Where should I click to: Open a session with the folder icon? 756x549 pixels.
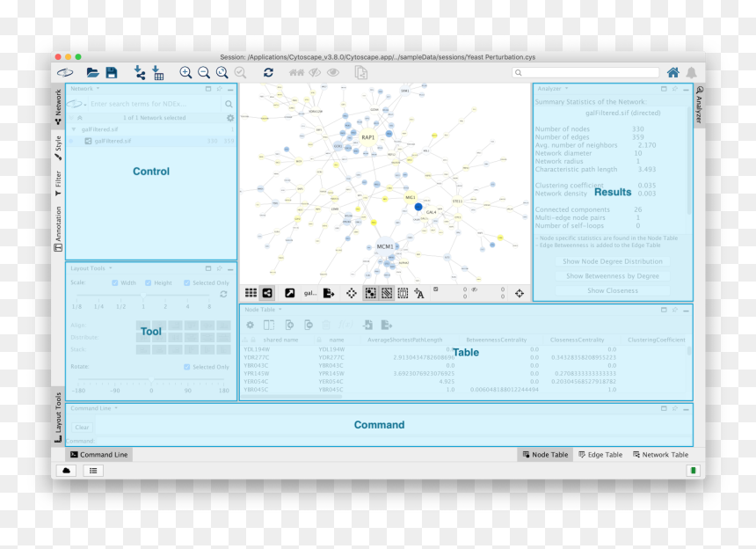click(92, 73)
